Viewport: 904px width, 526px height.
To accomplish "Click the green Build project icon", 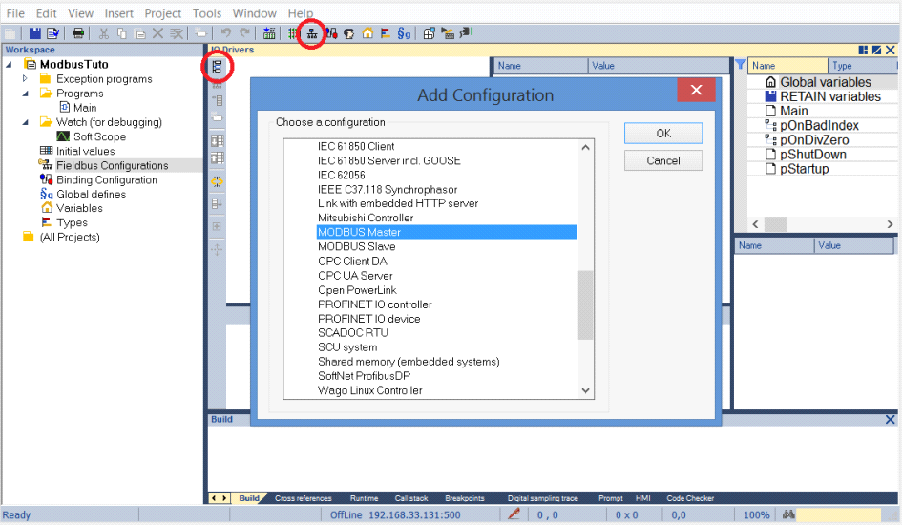I will click(x=269, y=33).
